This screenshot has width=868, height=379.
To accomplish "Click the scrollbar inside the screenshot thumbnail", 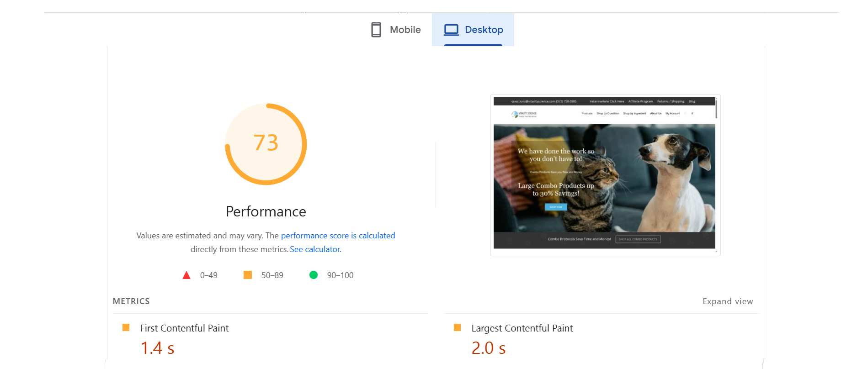I will (716, 110).
